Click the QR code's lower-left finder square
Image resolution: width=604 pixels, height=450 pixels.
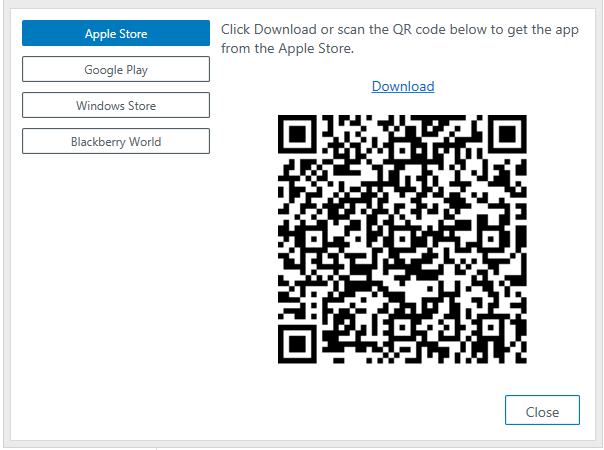(x=297, y=344)
